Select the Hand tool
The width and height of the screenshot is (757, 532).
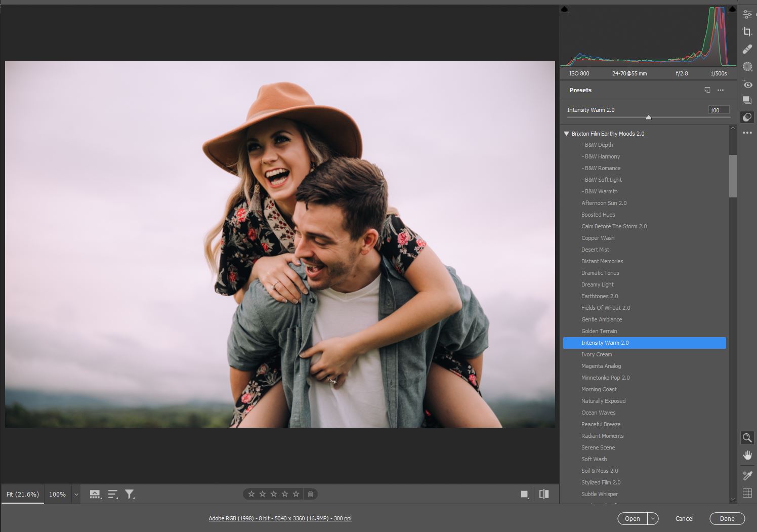747,455
